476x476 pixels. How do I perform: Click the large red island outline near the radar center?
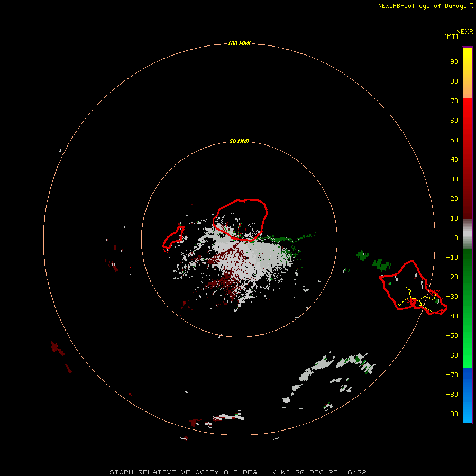[240, 220]
